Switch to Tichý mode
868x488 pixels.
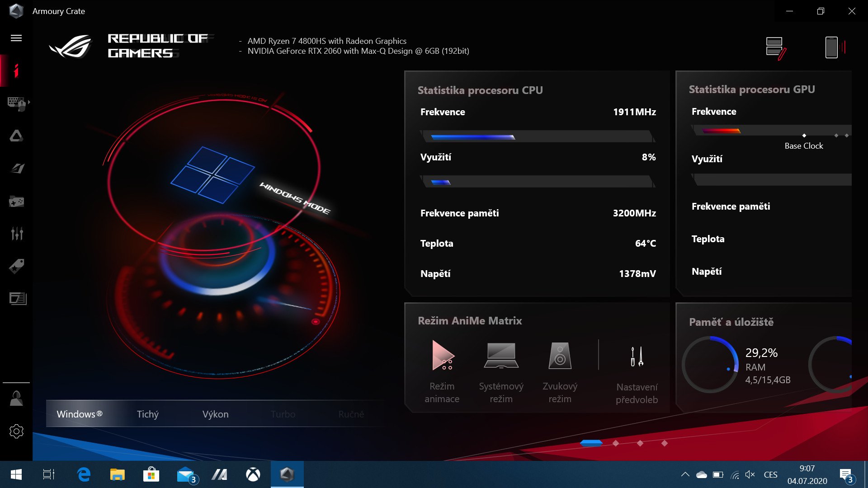(x=148, y=414)
